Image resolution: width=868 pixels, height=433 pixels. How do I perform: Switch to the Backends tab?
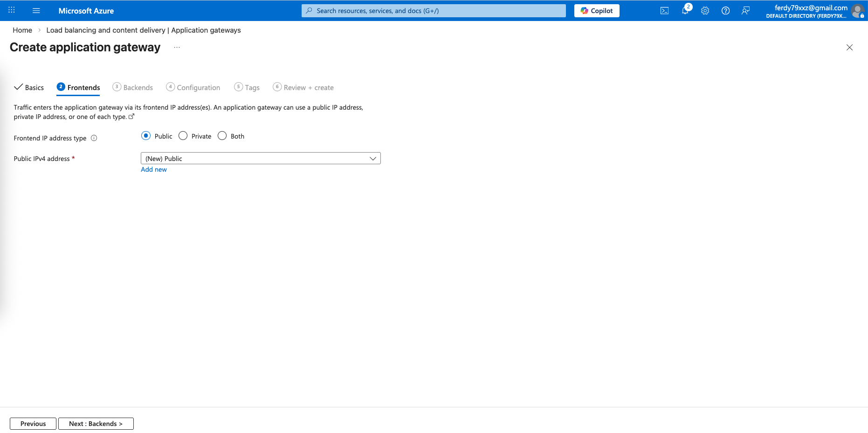(133, 88)
